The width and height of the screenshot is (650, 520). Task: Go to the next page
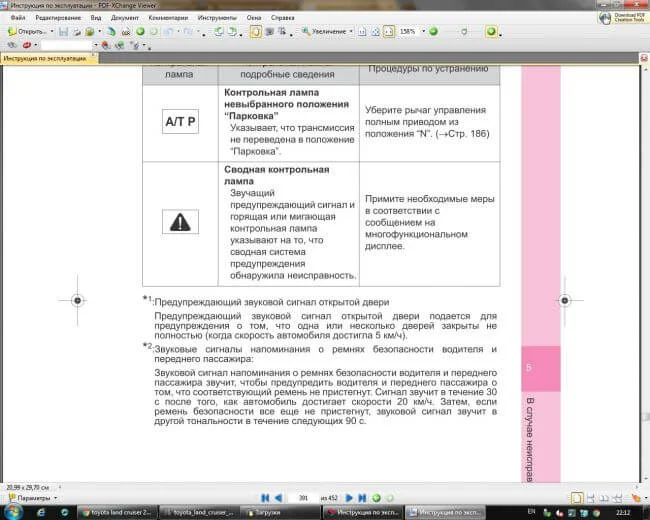tap(350, 497)
